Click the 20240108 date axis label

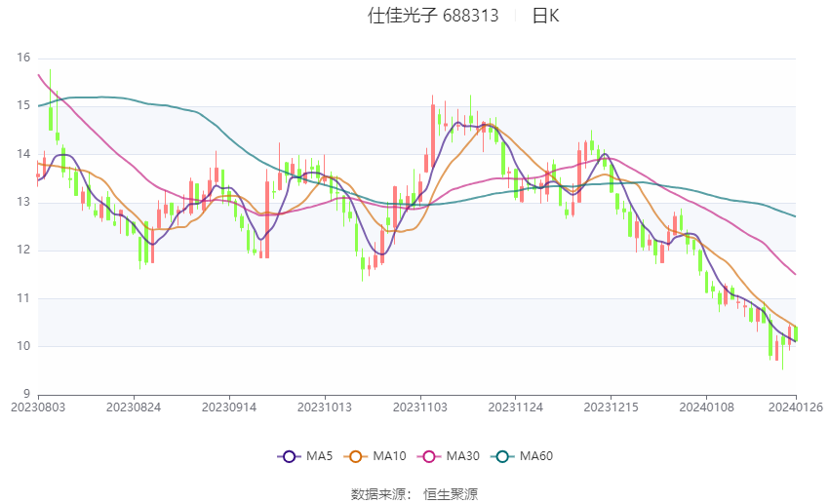point(707,407)
